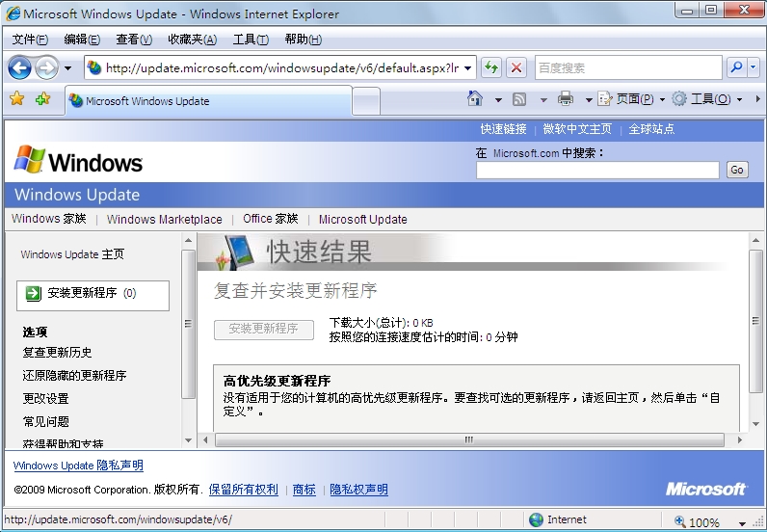Open 还原隐藏的更新程序 in sidebar
767x532 pixels.
coord(74,375)
